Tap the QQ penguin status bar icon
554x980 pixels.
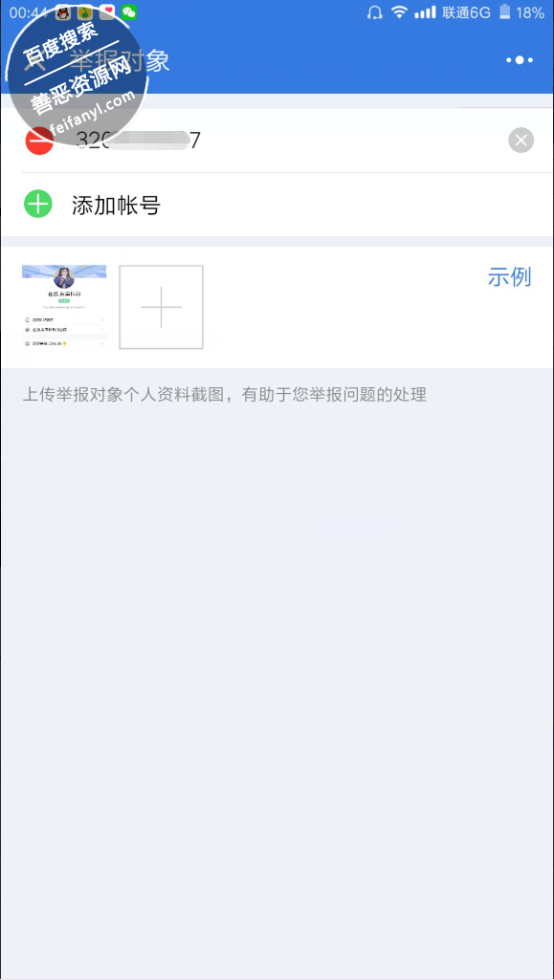62,12
